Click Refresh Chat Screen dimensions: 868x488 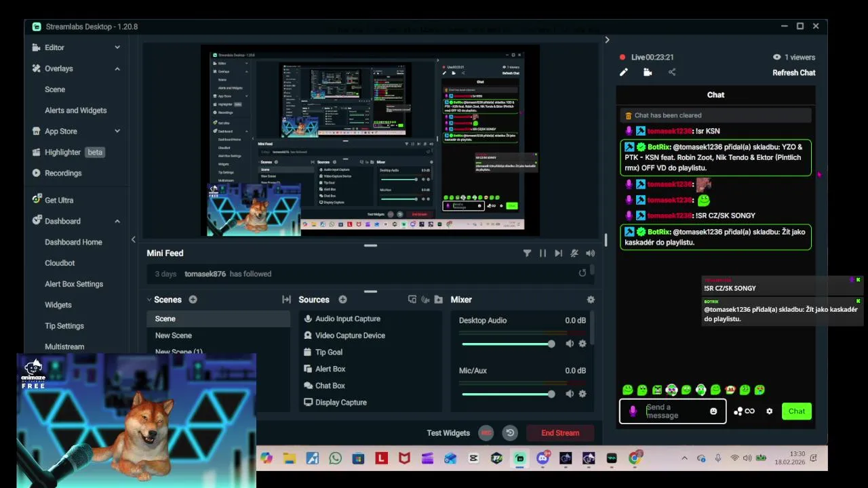point(793,73)
